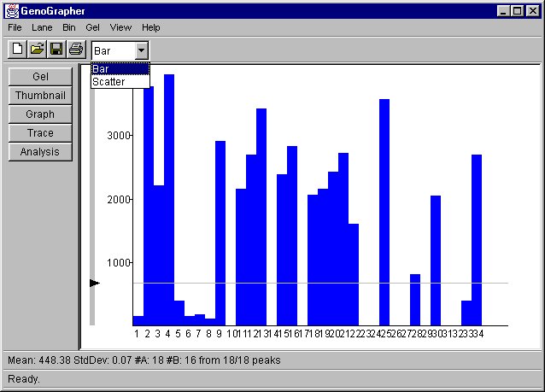Open the Bin menu
545x392 pixels.
[x=69, y=28]
